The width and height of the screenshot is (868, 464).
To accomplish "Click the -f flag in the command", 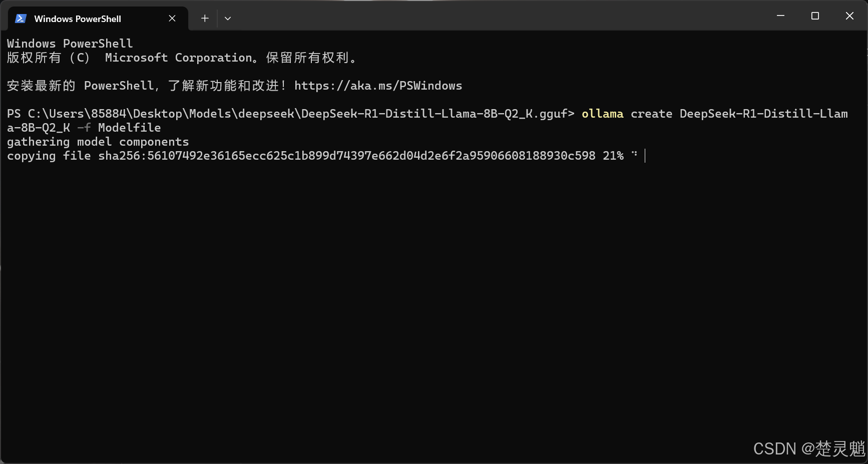I will point(84,128).
